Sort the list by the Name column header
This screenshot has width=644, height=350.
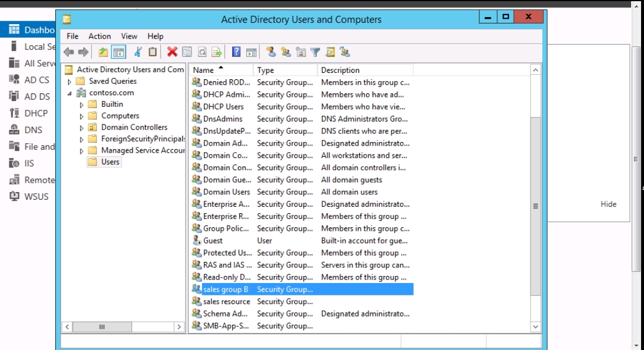click(x=221, y=70)
